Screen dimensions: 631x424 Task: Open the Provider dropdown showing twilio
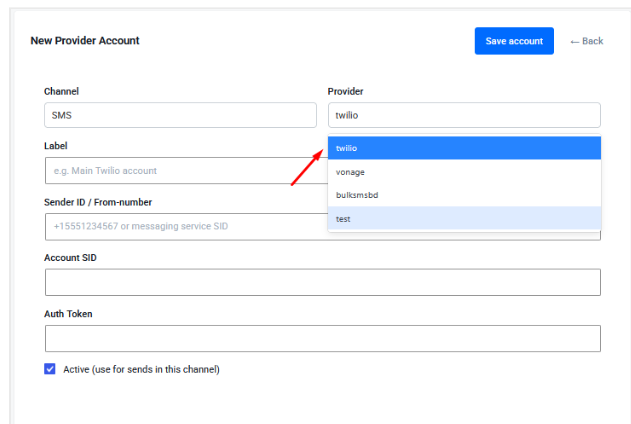(x=464, y=115)
